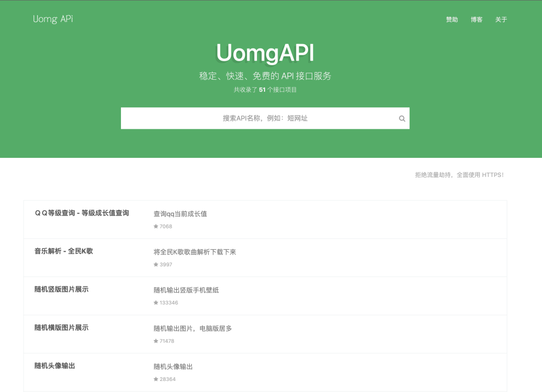Viewport: 542px width, 392px height.
Task: Open 随机横版图片展示 API entry
Action: click(62, 328)
